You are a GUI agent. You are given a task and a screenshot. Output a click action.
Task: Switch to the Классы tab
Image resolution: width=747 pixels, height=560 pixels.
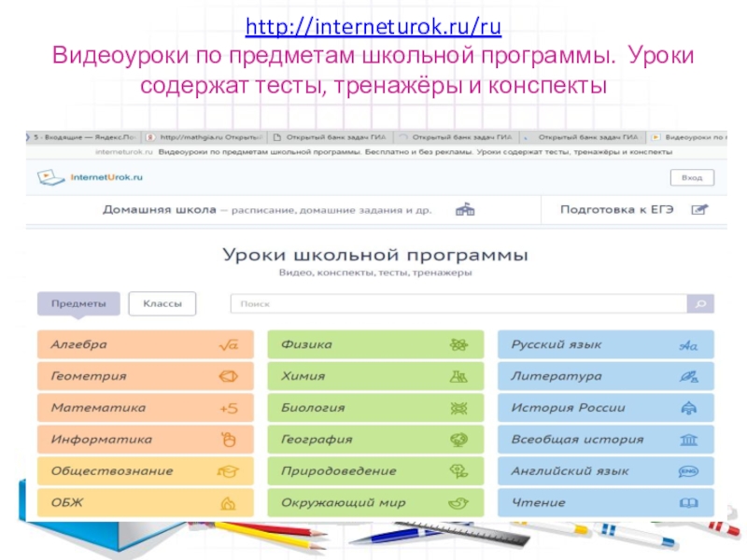162,303
